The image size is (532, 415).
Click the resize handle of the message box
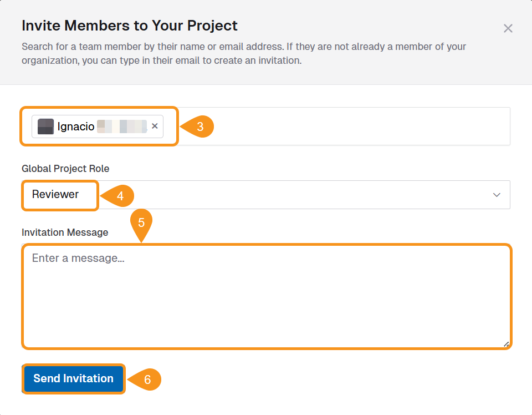tap(506, 345)
